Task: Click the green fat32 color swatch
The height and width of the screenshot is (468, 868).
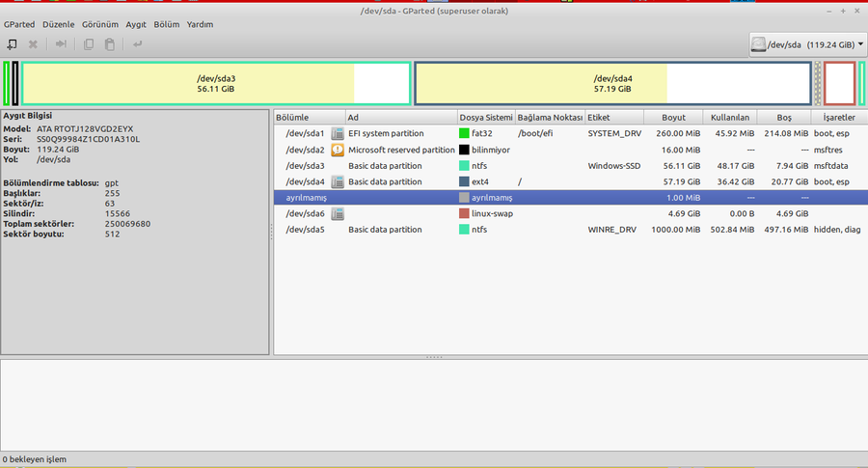Action: (x=464, y=133)
